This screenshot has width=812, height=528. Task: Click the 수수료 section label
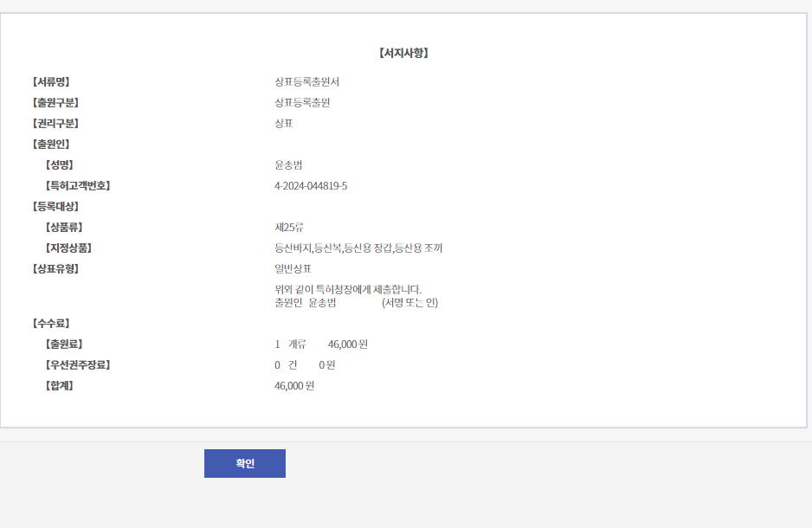51,323
